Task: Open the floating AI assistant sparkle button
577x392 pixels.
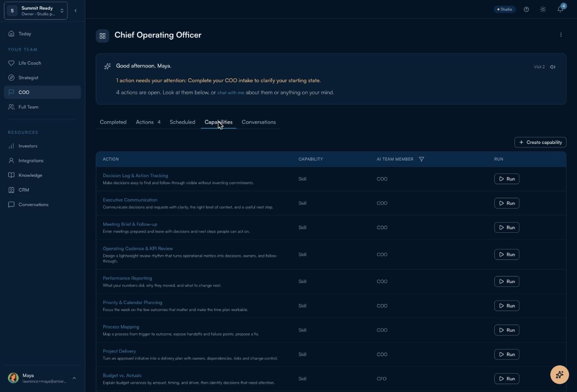Action: pos(560,374)
